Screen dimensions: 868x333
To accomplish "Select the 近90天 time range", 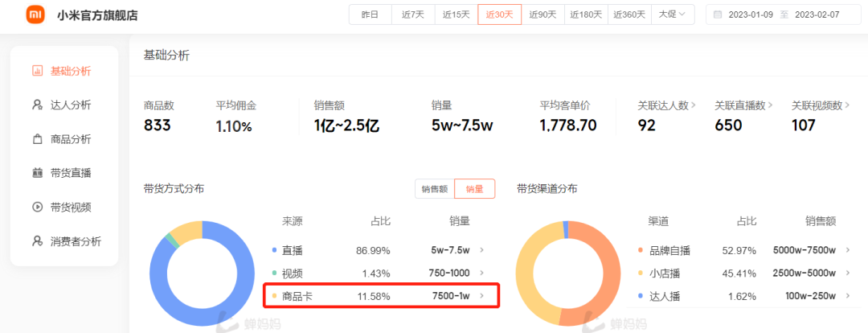I will pos(542,15).
